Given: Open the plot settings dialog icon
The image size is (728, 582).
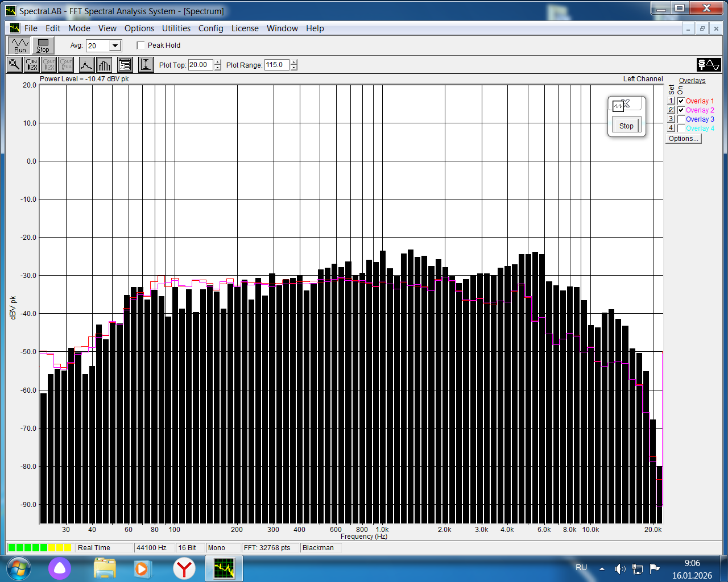Looking at the screenshot, I should pos(125,65).
